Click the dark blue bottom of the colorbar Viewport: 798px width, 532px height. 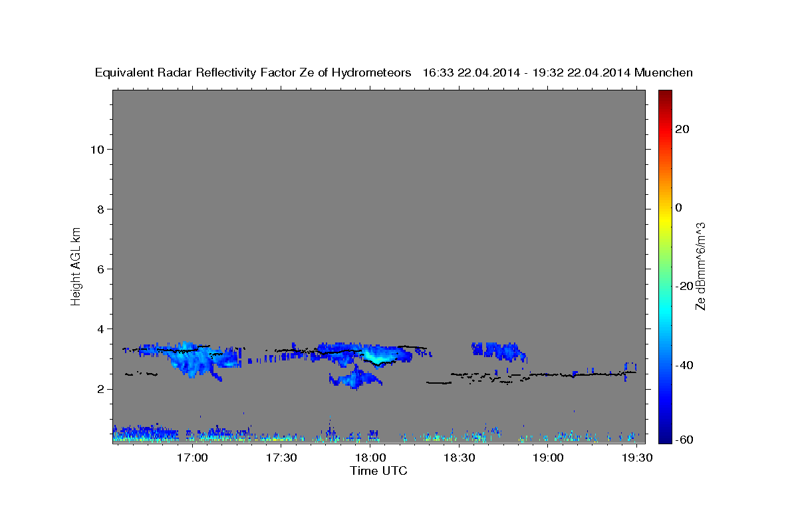click(x=665, y=437)
